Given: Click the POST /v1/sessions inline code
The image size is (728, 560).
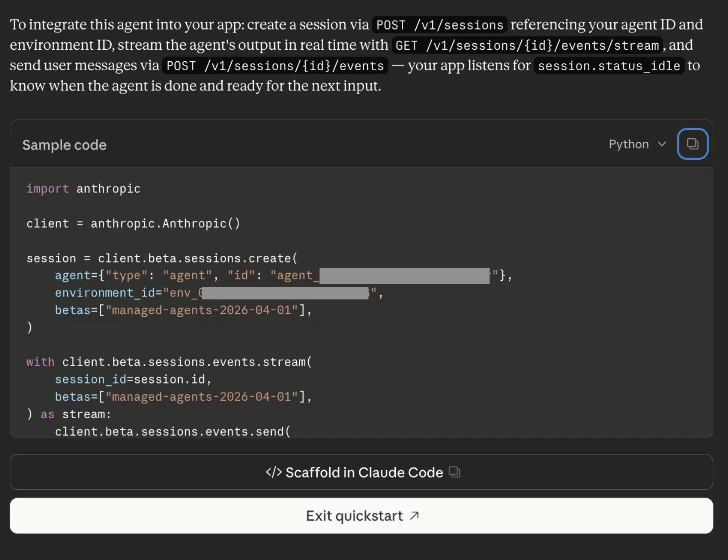Looking at the screenshot, I should (x=439, y=25).
